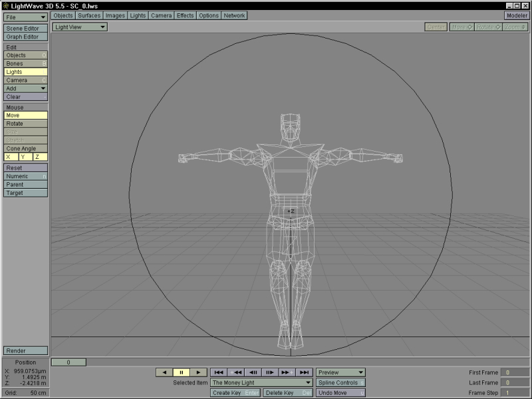532x399 pixels.
Task: Toggle the Z axis button
Action: coord(40,157)
